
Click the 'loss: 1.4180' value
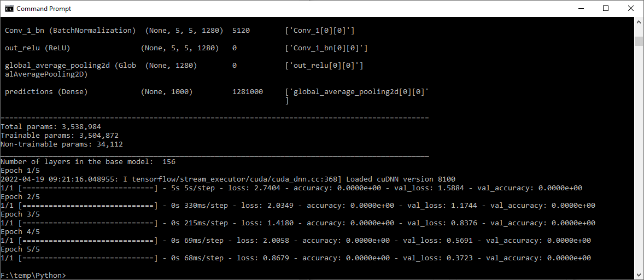click(267, 223)
